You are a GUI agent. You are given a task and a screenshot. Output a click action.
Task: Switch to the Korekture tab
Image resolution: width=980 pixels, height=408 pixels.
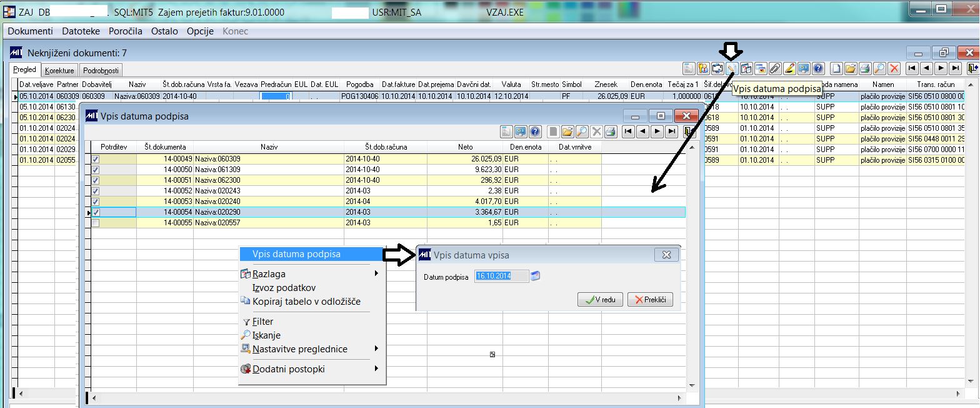(60, 71)
